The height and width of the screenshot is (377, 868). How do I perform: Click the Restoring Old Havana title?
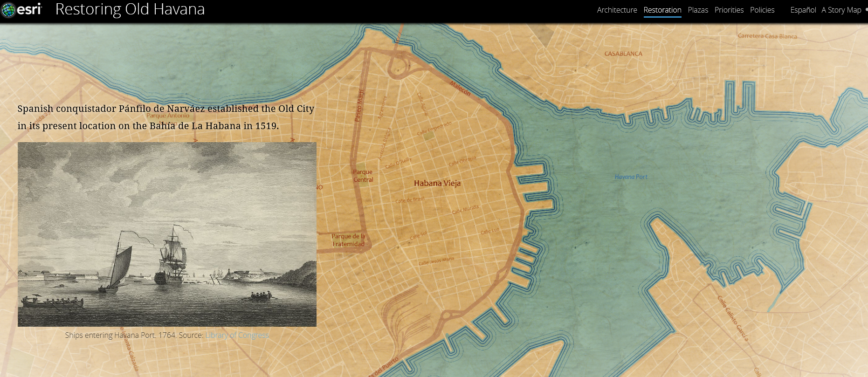click(x=130, y=9)
